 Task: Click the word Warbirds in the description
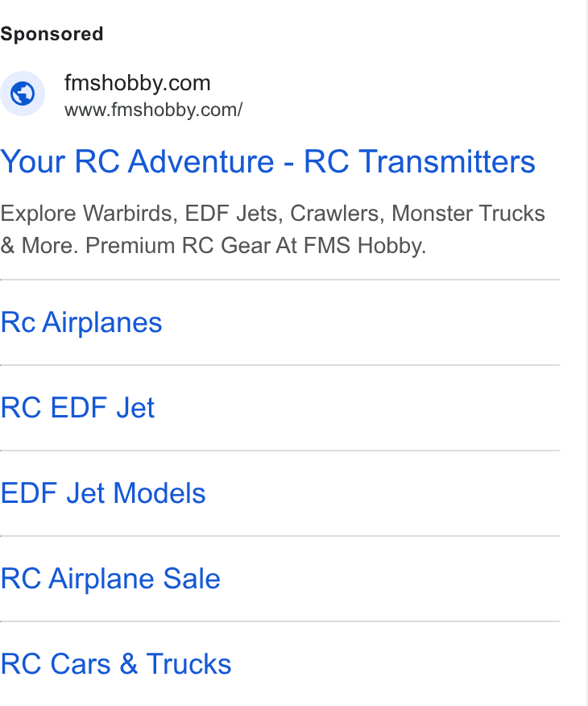point(130,214)
